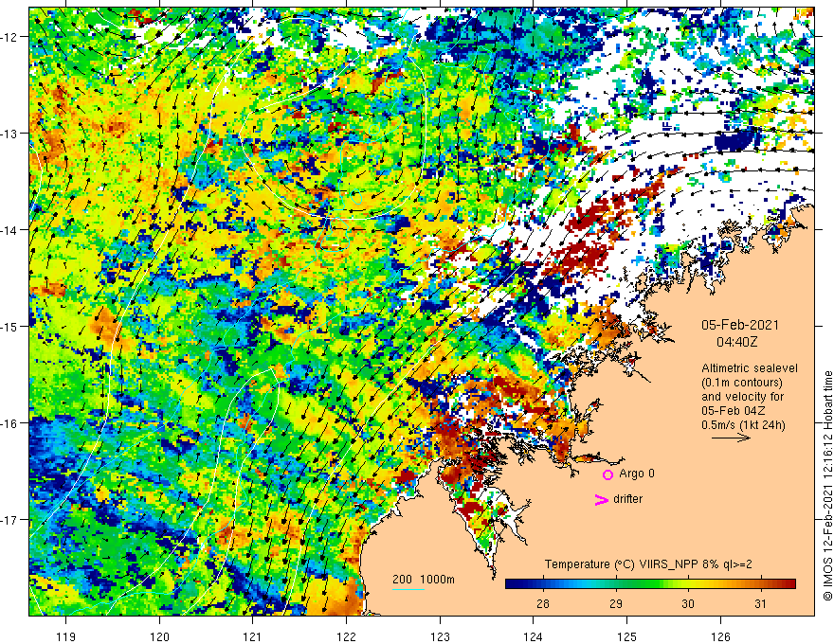This screenshot has width=834, height=644.
Task: Click the '0.5m/s (1kt 24h)' text
Action: (x=743, y=424)
